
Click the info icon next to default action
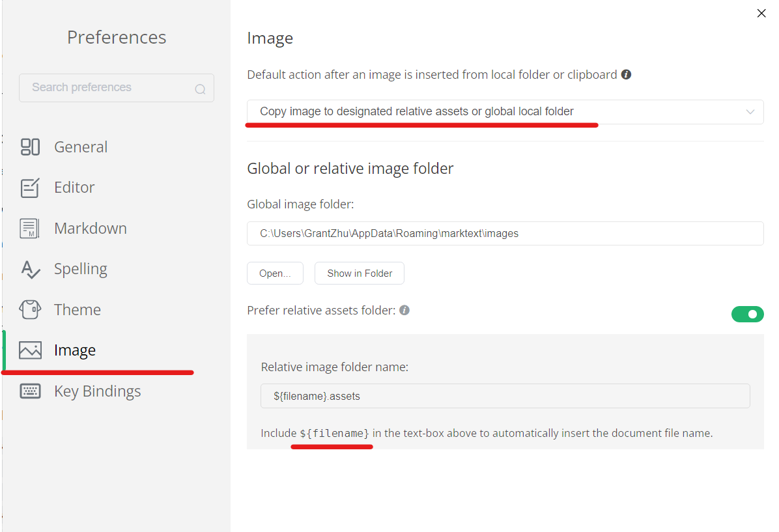626,74
